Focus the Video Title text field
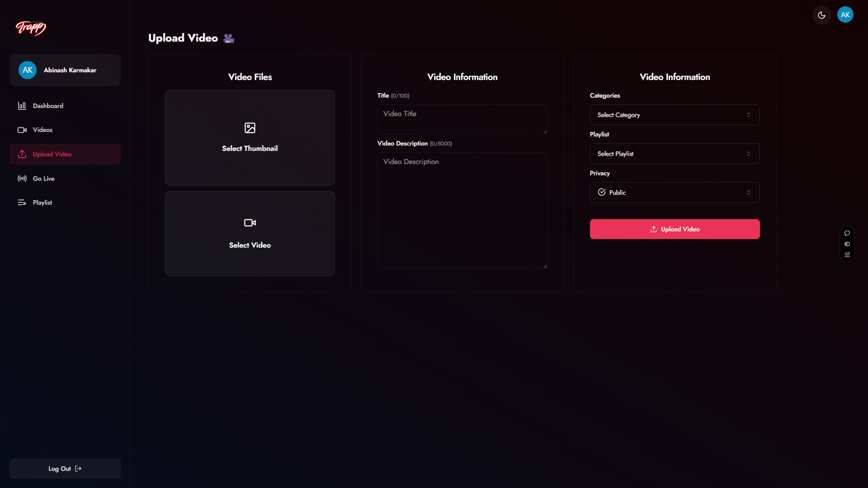This screenshot has height=488, width=868. (462, 119)
